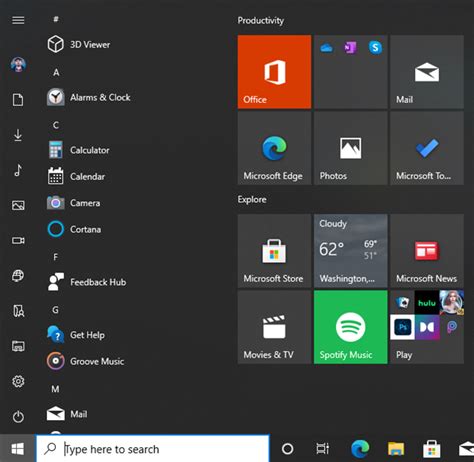Viewport: 474px width, 462px height.
Task: Open the 3D Viewer app
Action: coord(79,44)
